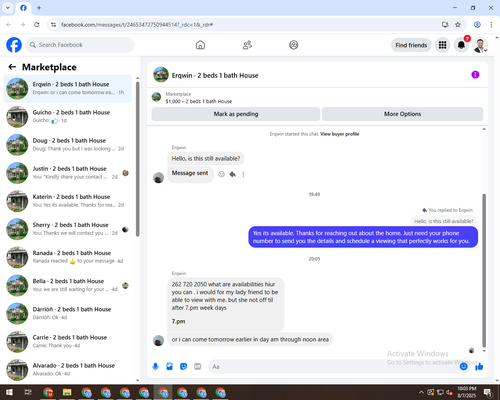Viewport: 500px width, 400px height.
Task: Open the View buyer profile link
Action: pos(340,134)
